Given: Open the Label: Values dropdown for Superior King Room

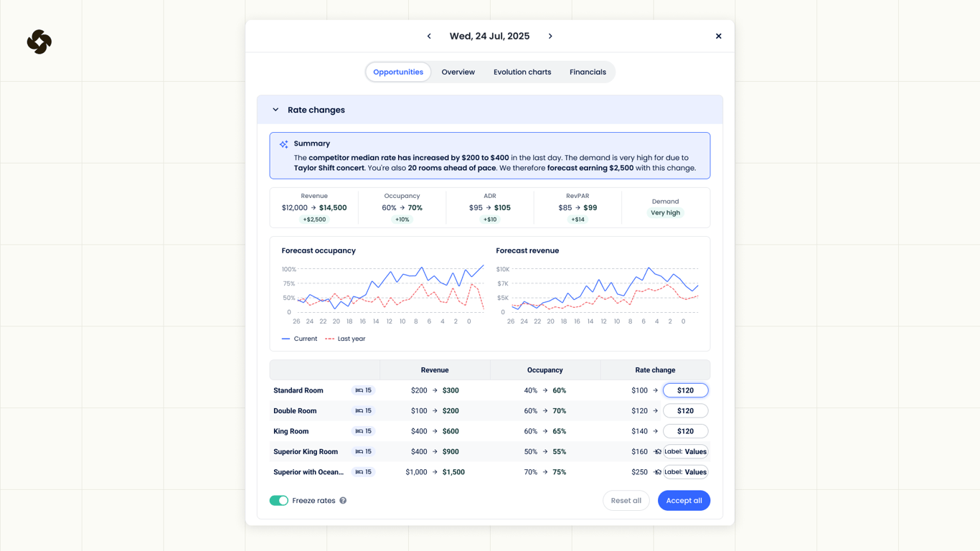Looking at the screenshot, I should coord(684,451).
